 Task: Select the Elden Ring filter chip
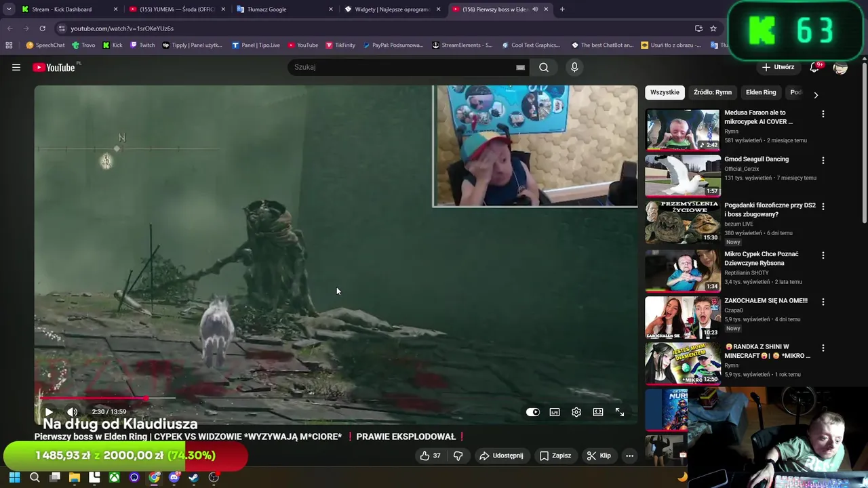[x=761, y=92]
